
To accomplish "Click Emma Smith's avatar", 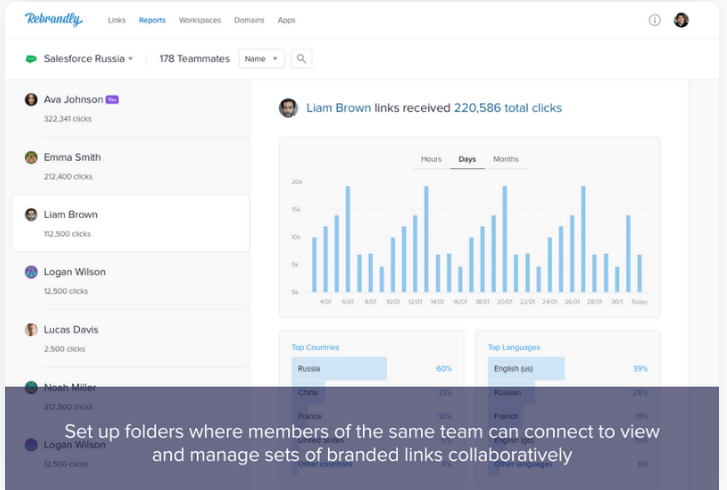I will click(x=31, y=157).
